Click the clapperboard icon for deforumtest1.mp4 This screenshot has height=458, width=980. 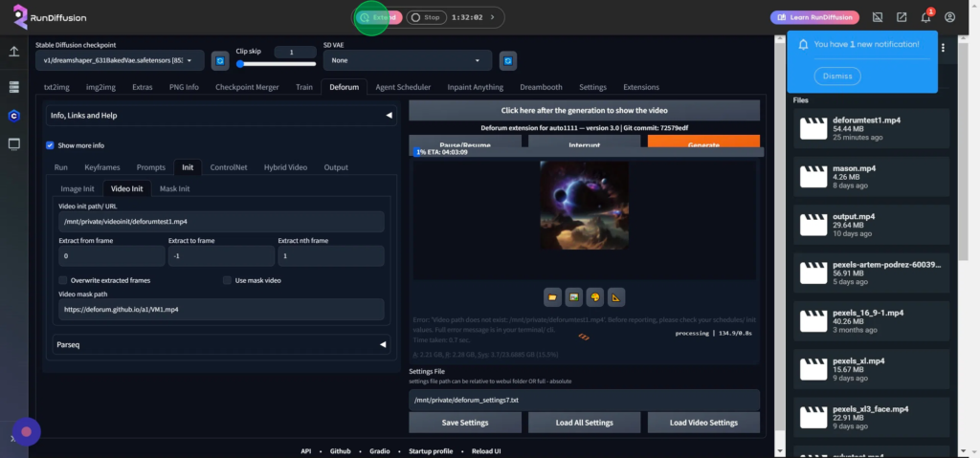813,128
